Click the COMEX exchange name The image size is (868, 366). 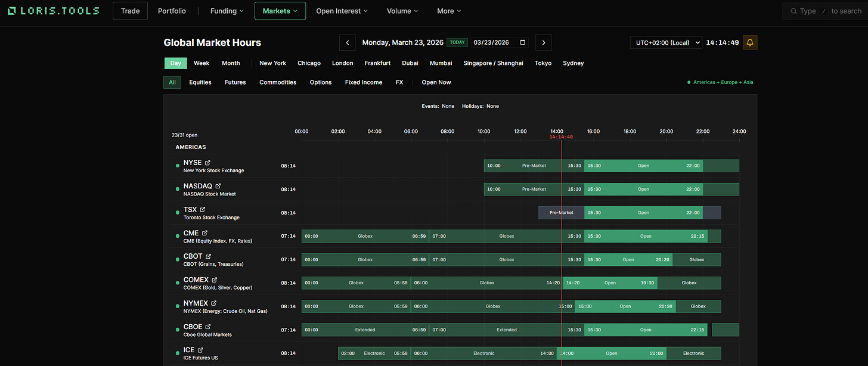(196, 280)
